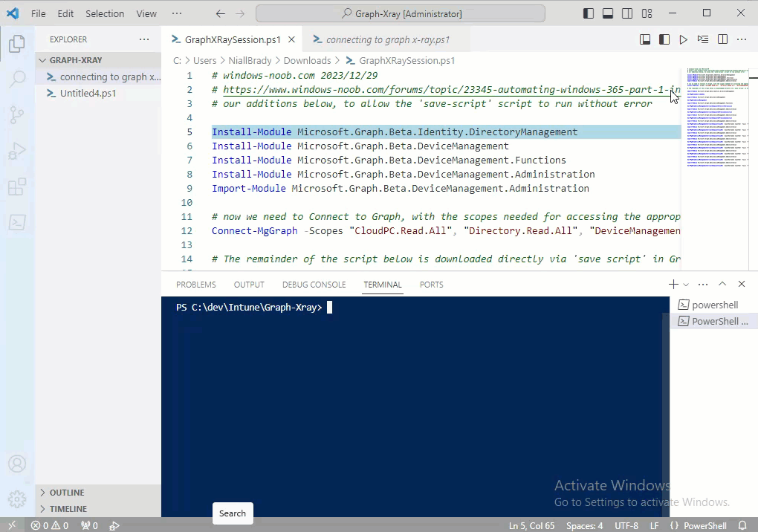Create a new terminal with plus icon

(673, 284)
